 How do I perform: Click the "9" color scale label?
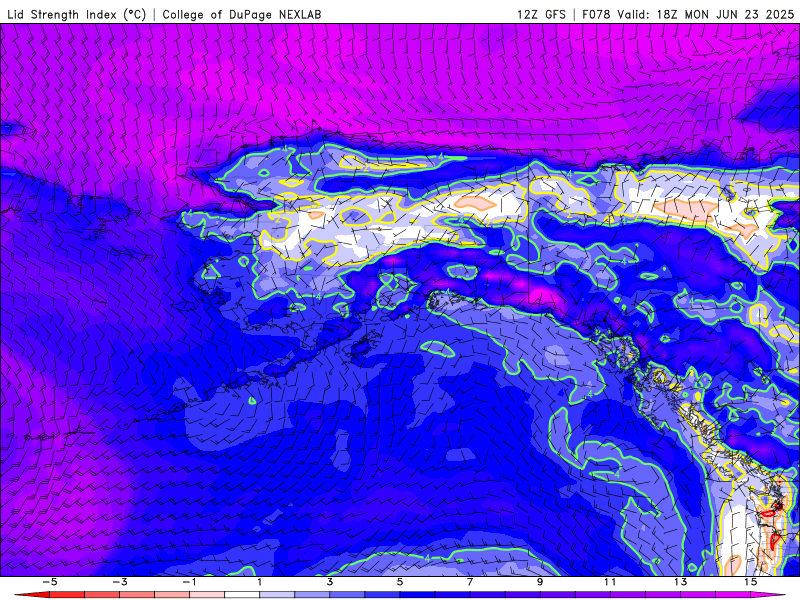click(x=540, y=582)
